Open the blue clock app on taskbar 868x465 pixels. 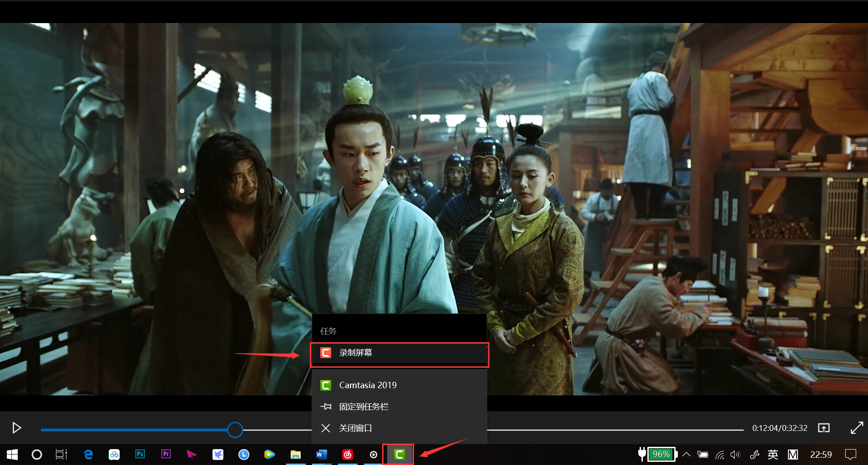tap(244, 455)
